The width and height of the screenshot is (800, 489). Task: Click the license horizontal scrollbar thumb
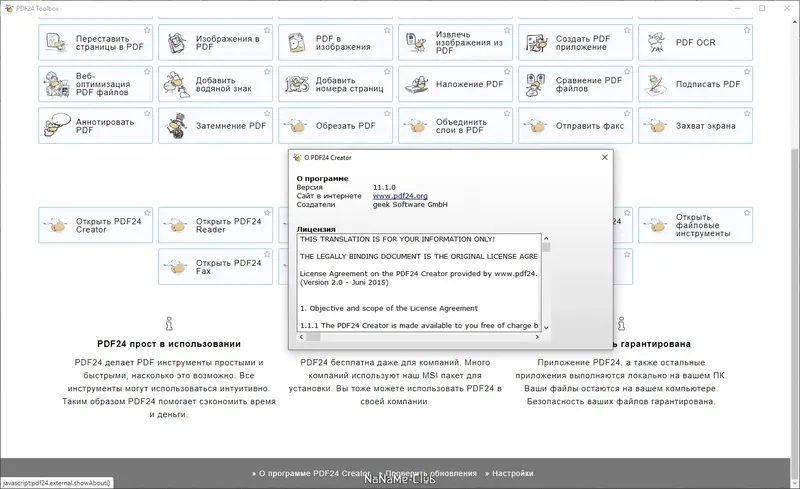313,337
